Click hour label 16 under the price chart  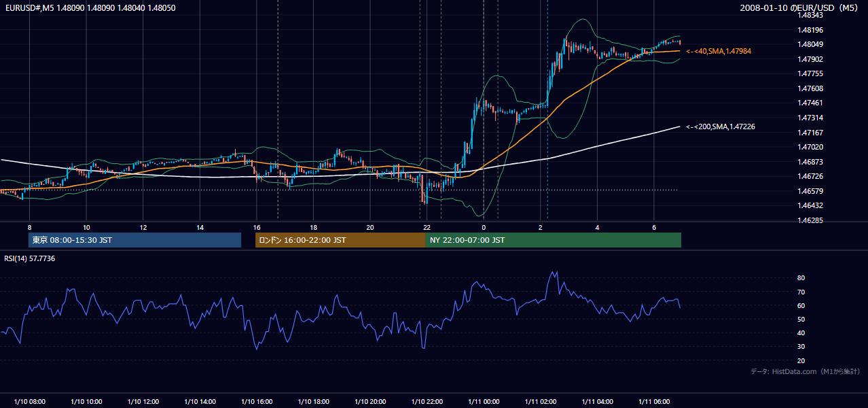click(x=257, y=227)
